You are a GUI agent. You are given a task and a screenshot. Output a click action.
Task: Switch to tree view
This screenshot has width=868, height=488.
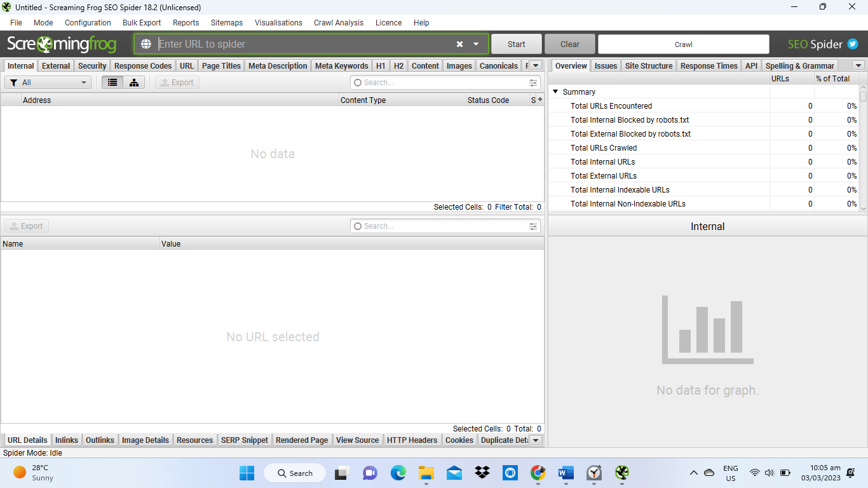coord(134,83)
